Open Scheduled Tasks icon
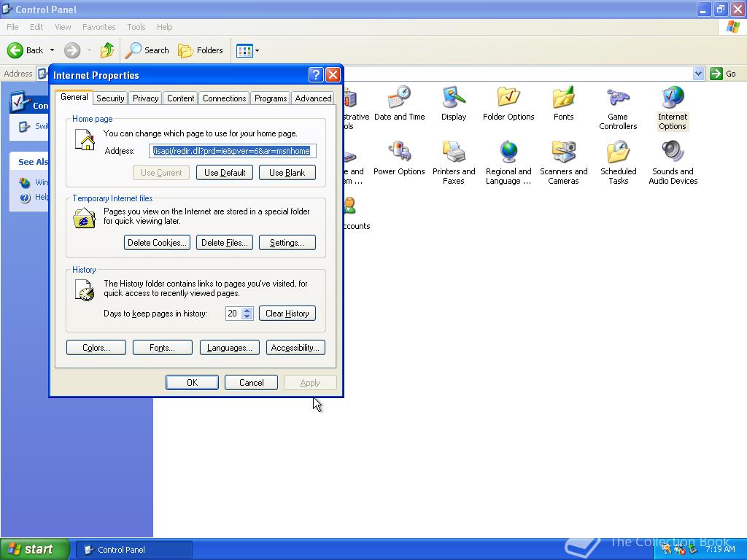The image size is (747, 560). [x=618, y=163]
